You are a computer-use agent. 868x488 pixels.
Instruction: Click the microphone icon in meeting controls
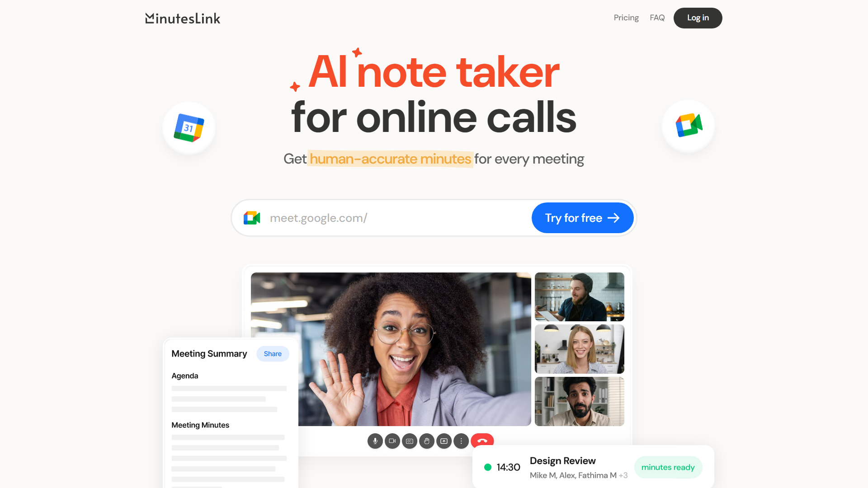(374, 441)
